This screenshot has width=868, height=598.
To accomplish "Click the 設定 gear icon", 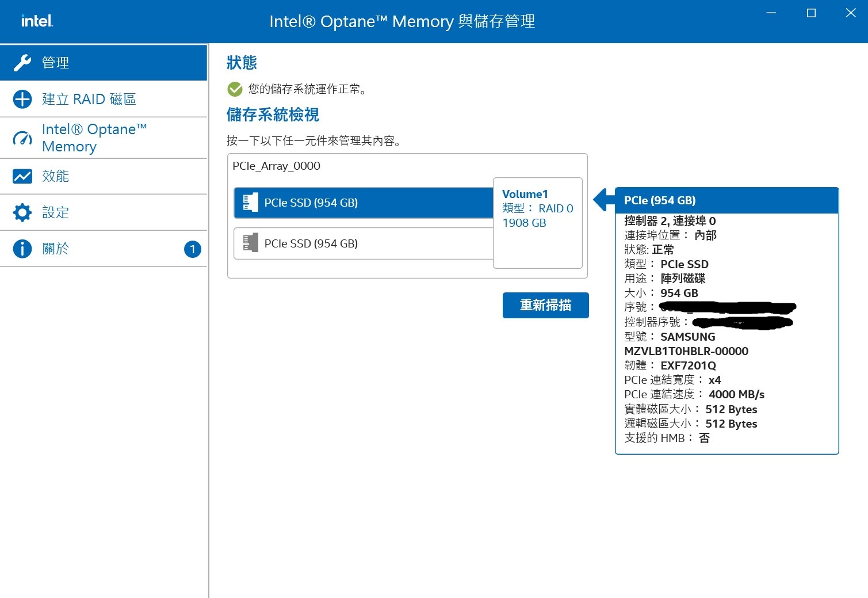I will click(22, 212).
